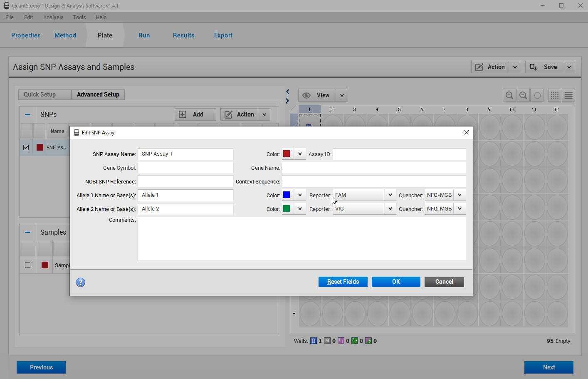Check the Sample row checkbox

pyautogui.click(x=28, y=265)
